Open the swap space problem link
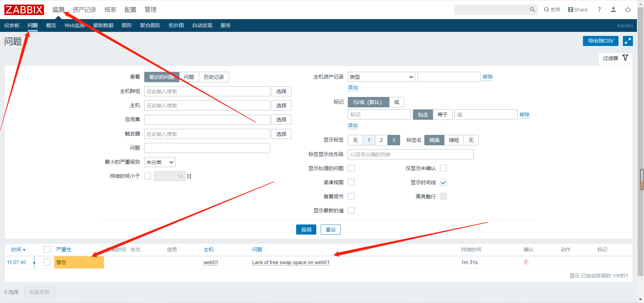The image size is (644, 303). (x=290, y=262)
